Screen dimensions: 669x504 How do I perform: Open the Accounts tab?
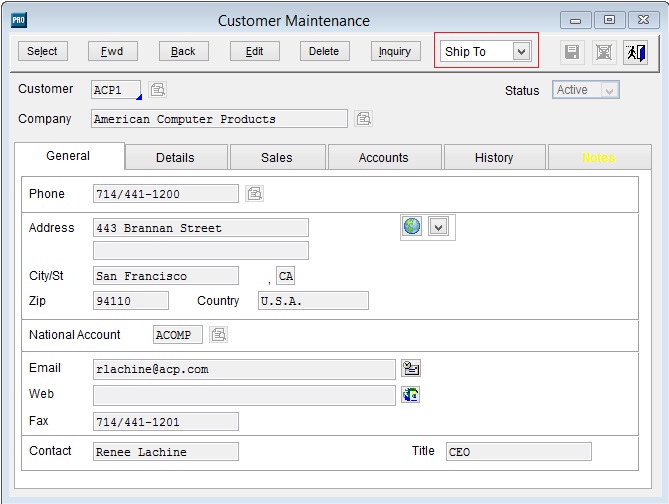click(x=384, y=157)
